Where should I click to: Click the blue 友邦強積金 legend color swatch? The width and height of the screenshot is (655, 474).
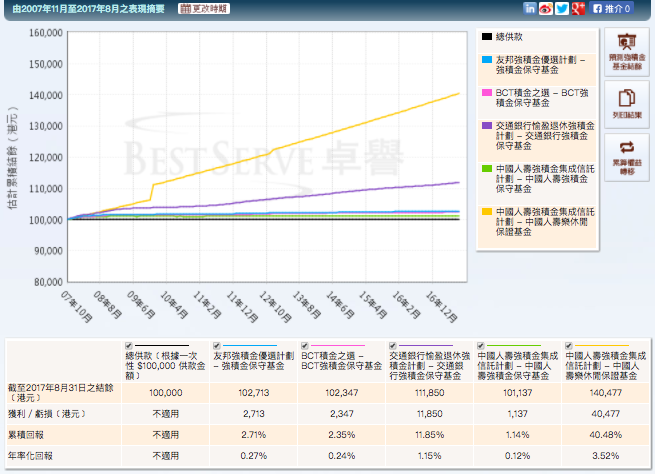click(x=486, y=60)
